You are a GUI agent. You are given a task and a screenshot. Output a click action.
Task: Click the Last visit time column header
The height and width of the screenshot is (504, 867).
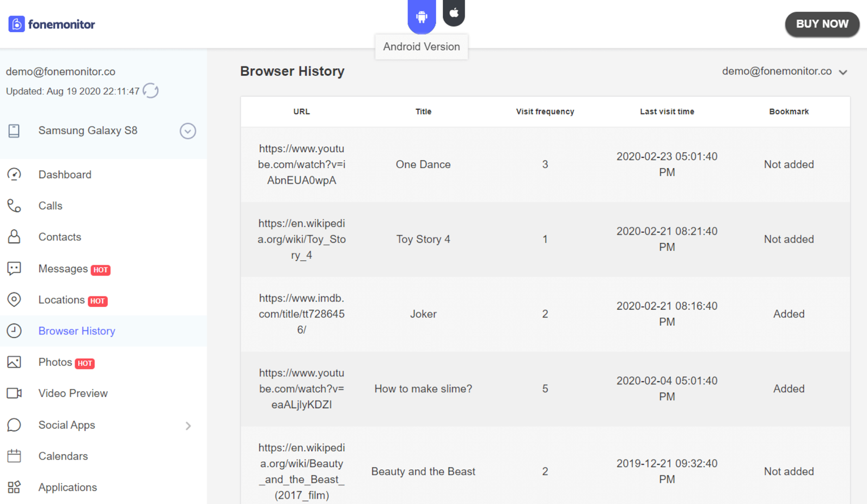coord(667,112)
